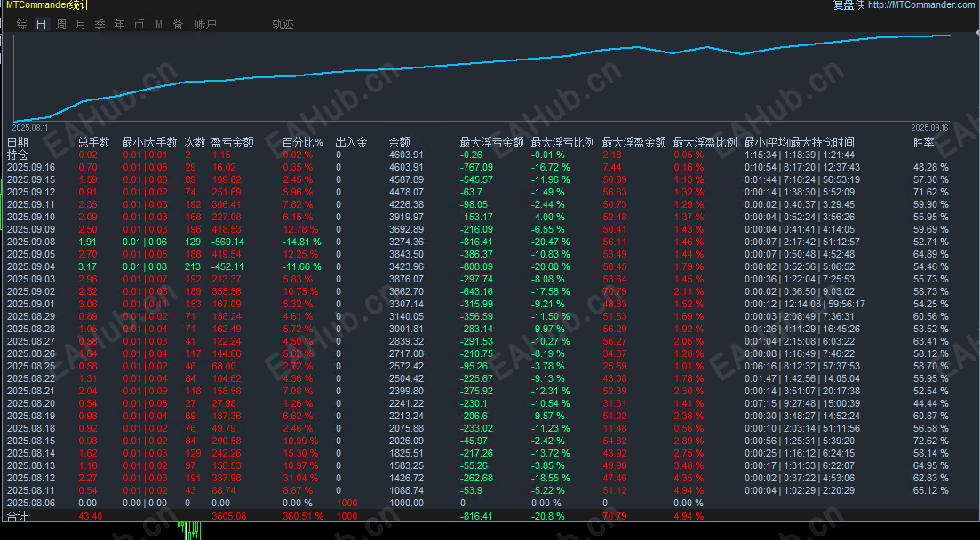
Task: Open the 月 monthly statistics tab
Action: tap(80, 24)
